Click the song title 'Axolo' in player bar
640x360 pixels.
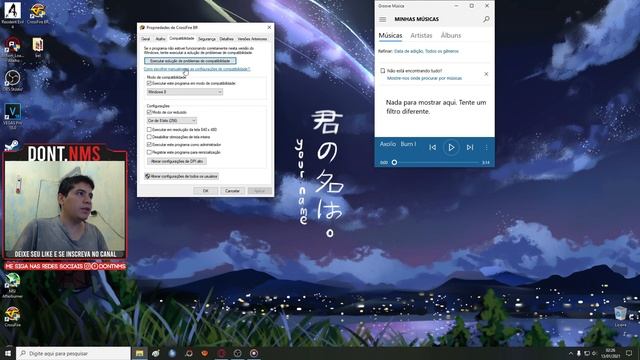pos(388,144)
